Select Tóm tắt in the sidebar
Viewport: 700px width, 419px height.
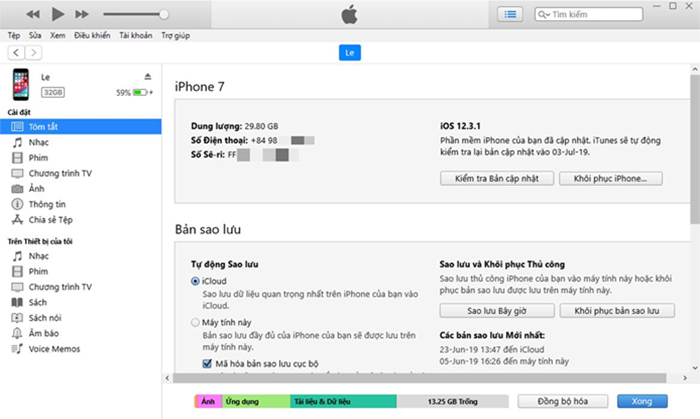(81, 126)
